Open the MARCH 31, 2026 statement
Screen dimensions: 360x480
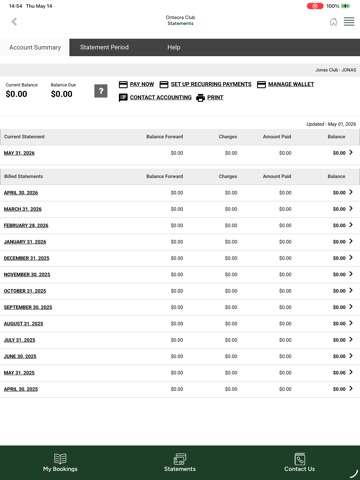coord(23,209)
